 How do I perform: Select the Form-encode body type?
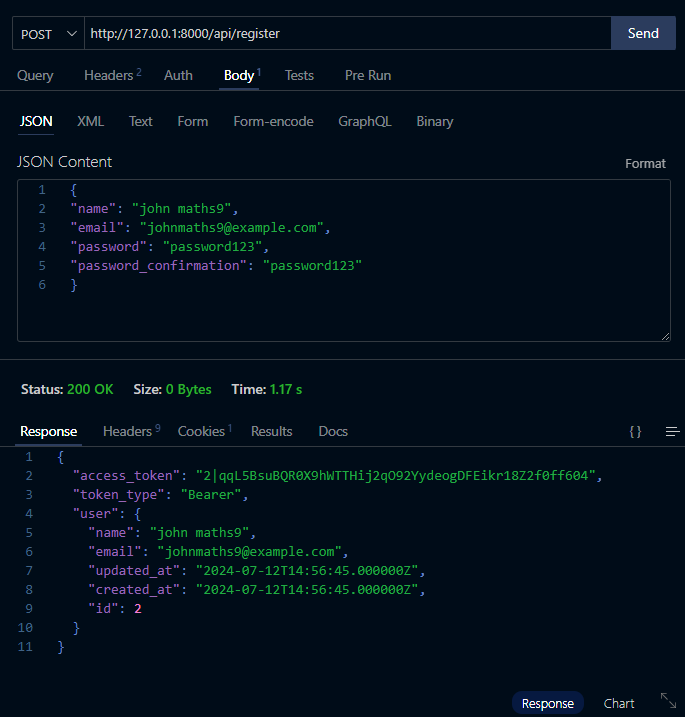(x=273, y=121)
